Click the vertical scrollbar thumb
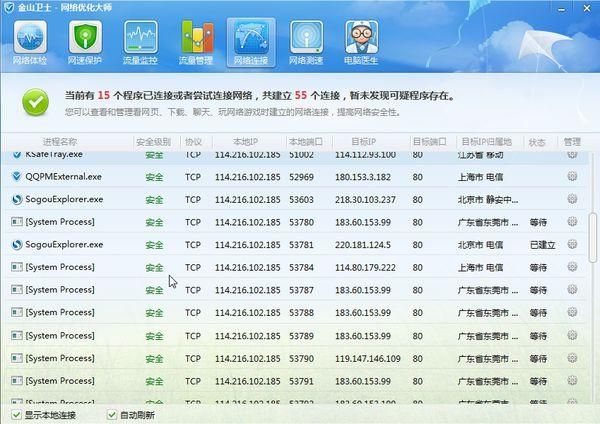 (593, 237)
